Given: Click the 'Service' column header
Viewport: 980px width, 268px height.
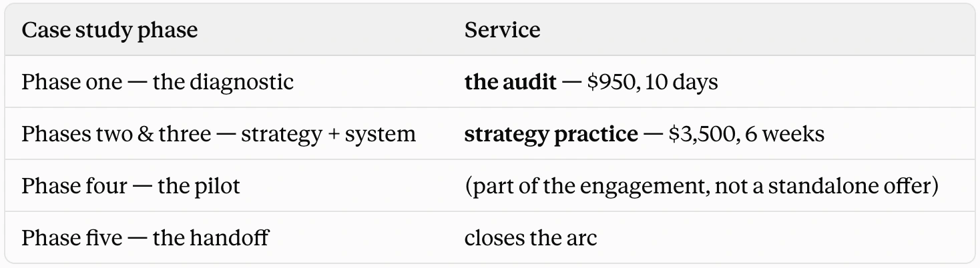Looking at the screenshot, I should tap(502, 30).
